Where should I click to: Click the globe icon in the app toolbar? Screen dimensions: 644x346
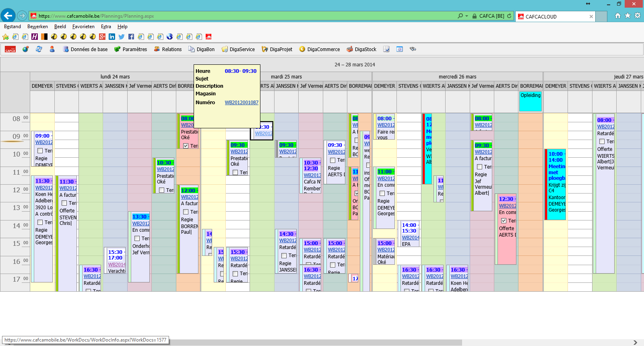[26, 49]
